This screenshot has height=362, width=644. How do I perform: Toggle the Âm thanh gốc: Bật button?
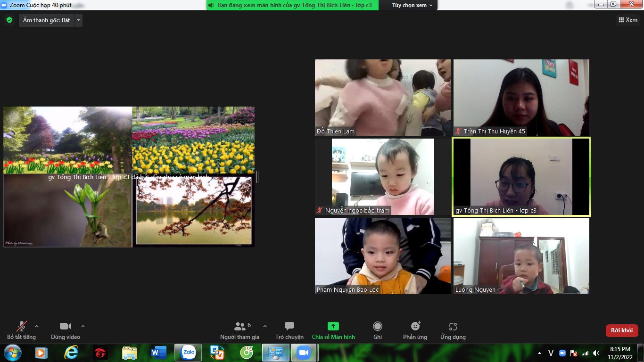click(x=46, y=20)
